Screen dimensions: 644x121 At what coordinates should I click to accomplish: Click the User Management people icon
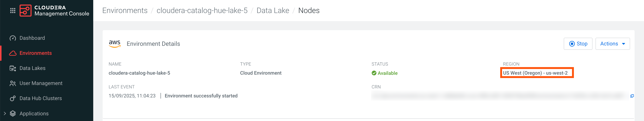point(13,83)
